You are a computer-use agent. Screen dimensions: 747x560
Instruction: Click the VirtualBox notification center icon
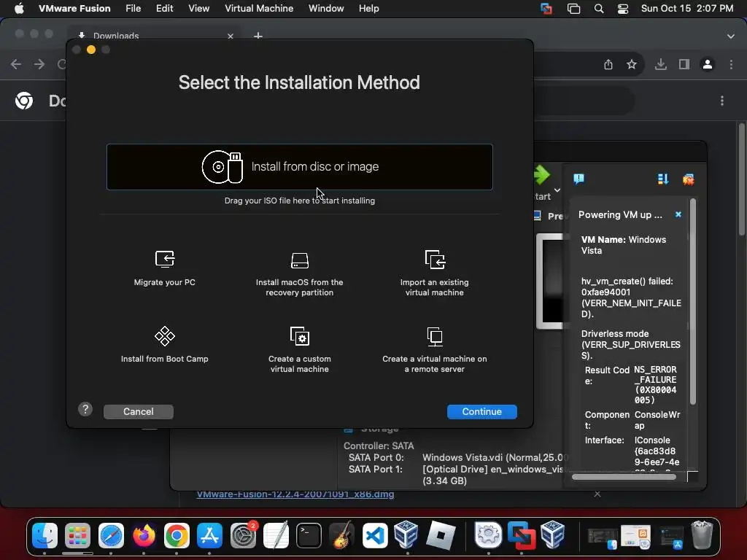click(x=578, y=179)
